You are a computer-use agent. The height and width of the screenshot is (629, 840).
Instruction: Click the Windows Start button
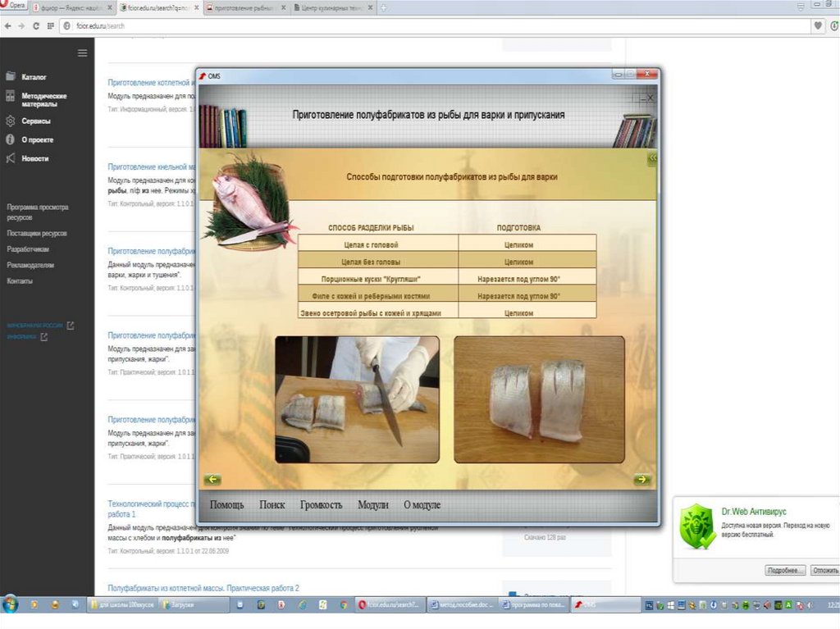click(x=11, y=604)
